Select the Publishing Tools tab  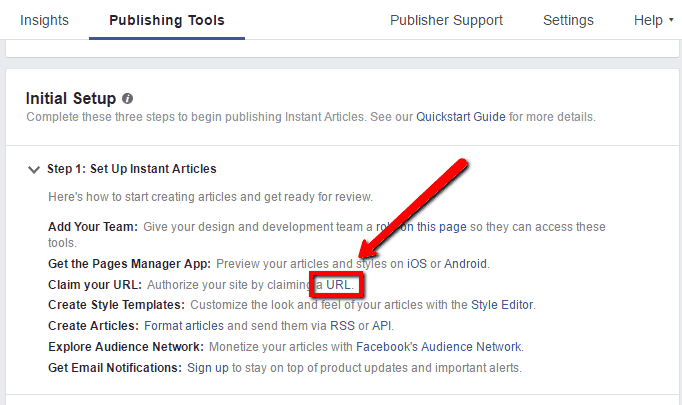point(166,20)
